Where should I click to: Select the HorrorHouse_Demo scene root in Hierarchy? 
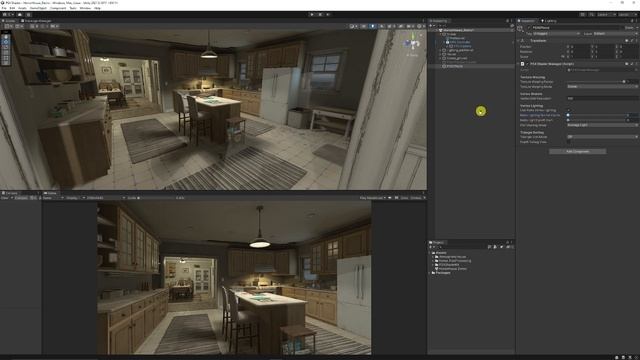click(459, 30)
